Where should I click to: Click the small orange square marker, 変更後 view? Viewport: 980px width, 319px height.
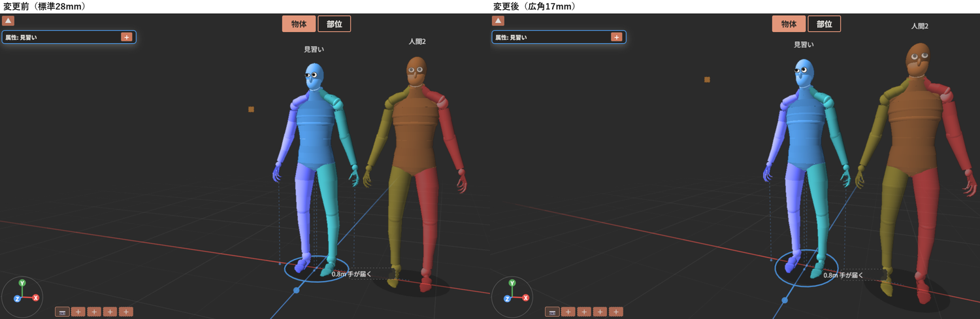(707, 80)
